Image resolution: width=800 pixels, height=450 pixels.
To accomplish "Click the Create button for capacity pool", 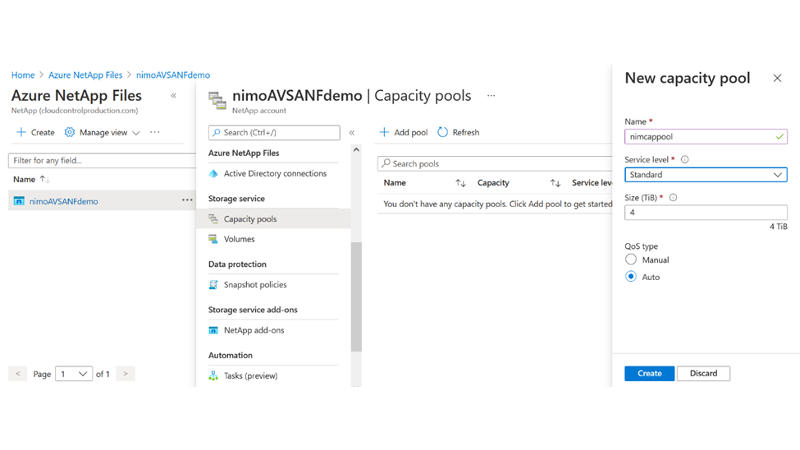I will point(649,373).
